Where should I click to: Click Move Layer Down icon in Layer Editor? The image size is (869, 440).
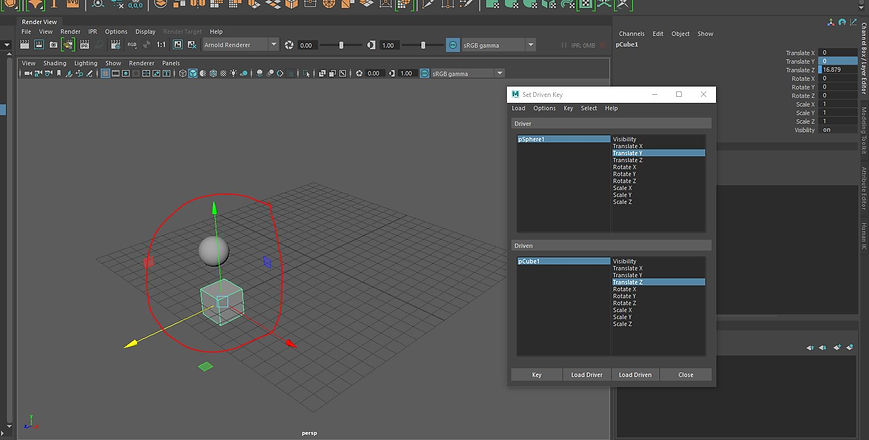[822, 347]
